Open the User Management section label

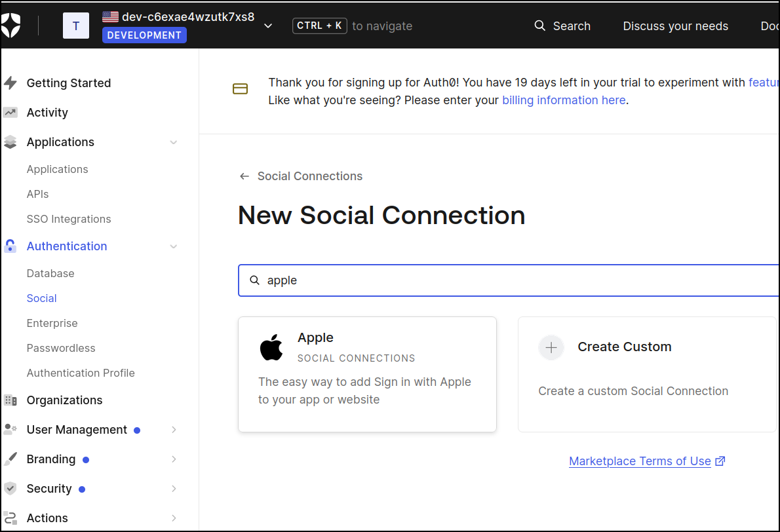(77, 430)
